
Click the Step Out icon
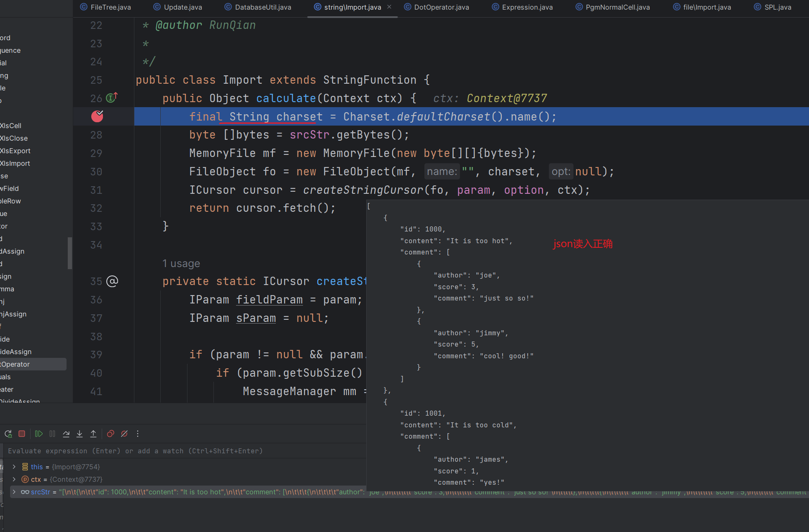(x=93, y=434)
